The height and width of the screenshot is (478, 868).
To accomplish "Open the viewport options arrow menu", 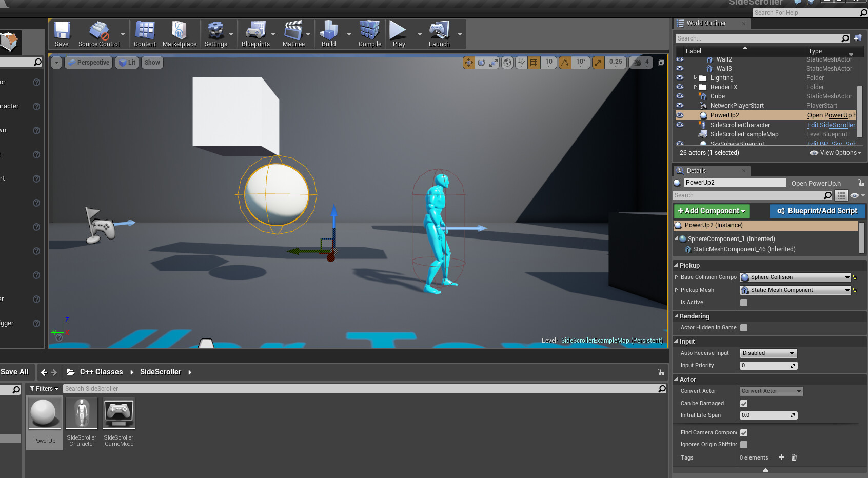I will 56,63.
